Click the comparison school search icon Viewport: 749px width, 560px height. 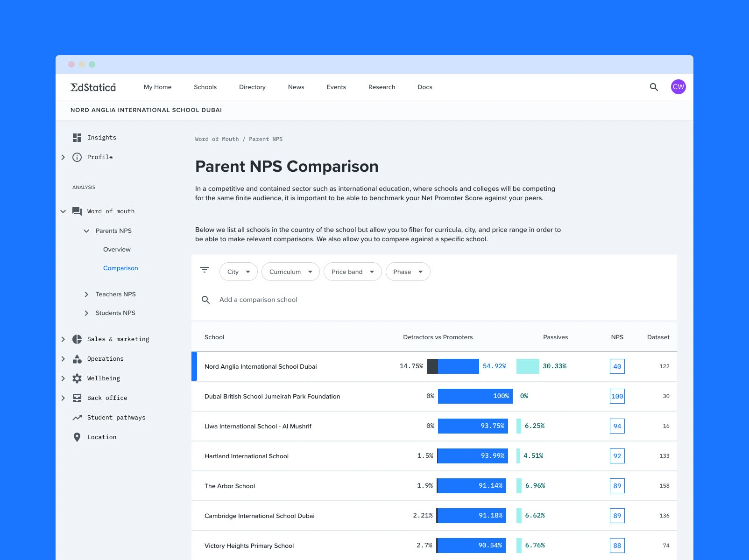[205, 300]
